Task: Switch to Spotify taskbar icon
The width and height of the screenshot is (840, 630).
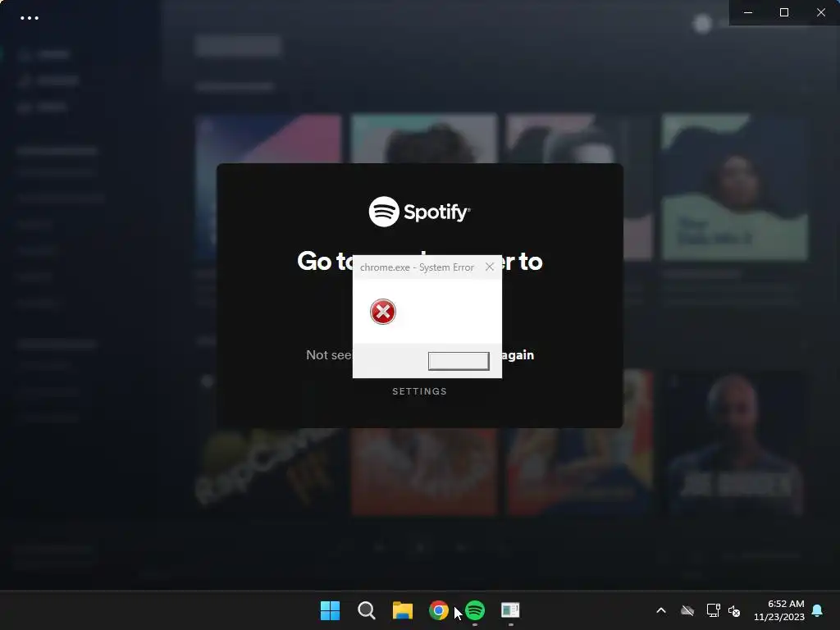Action: point(475,610)
